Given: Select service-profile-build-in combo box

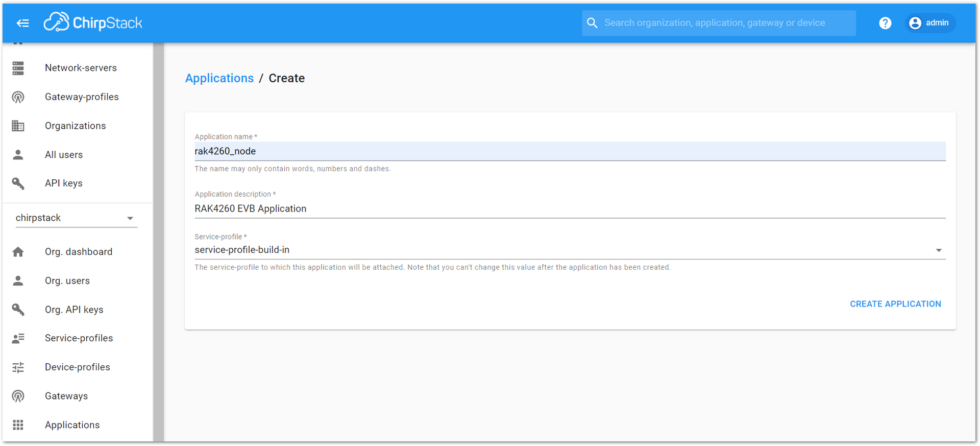Looking at the screenshot, I should (570, 250).
